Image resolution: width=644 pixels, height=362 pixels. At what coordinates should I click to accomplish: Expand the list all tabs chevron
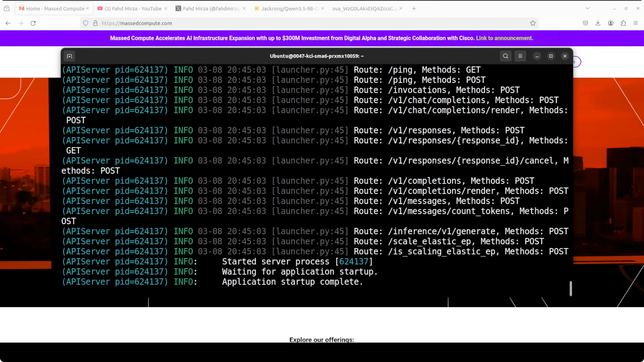click(x=587, y=9)
